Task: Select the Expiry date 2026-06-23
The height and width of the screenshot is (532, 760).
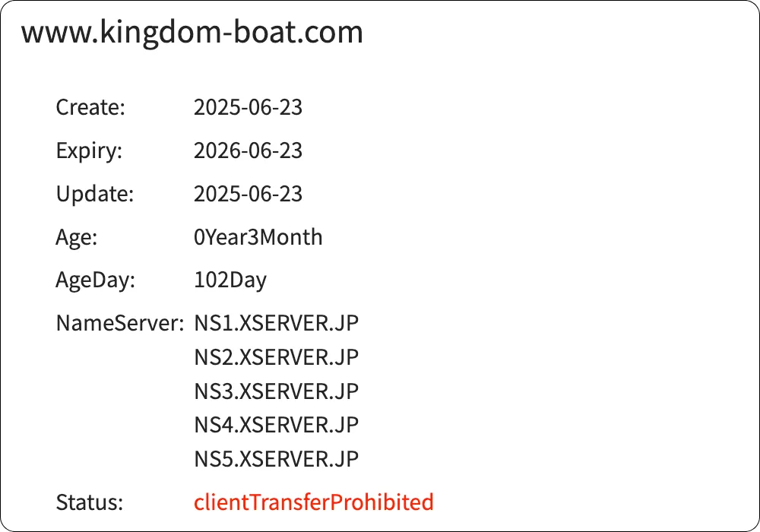Action: [248, 151]
